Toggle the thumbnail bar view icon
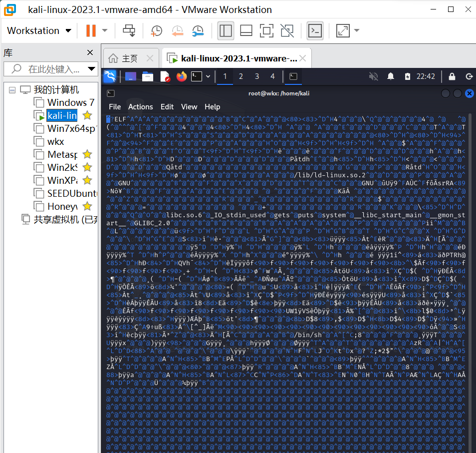The width and height of the screenshot is (476, 453). pos(246,30)
